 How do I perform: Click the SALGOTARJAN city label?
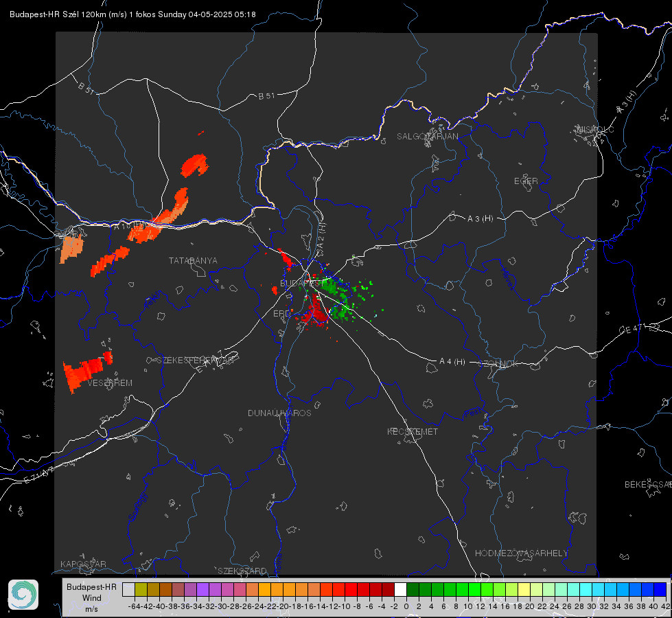tap(427, 137)
